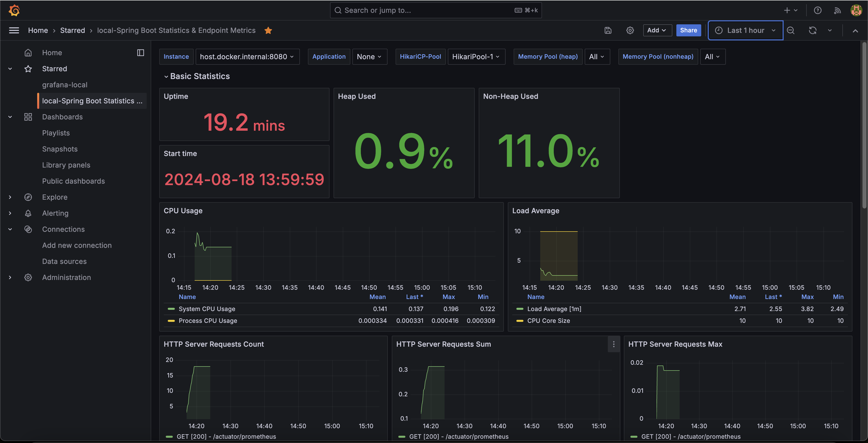Unstar this dashboard with the star icon
The width and height of the screenshot is (868, 443).
point(268,30)
